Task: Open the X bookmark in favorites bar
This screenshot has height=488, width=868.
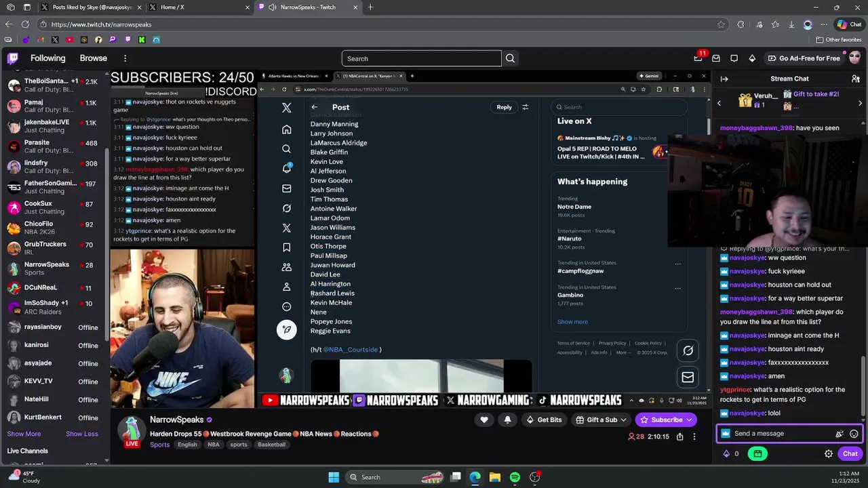Action: (x=55, y=40)
